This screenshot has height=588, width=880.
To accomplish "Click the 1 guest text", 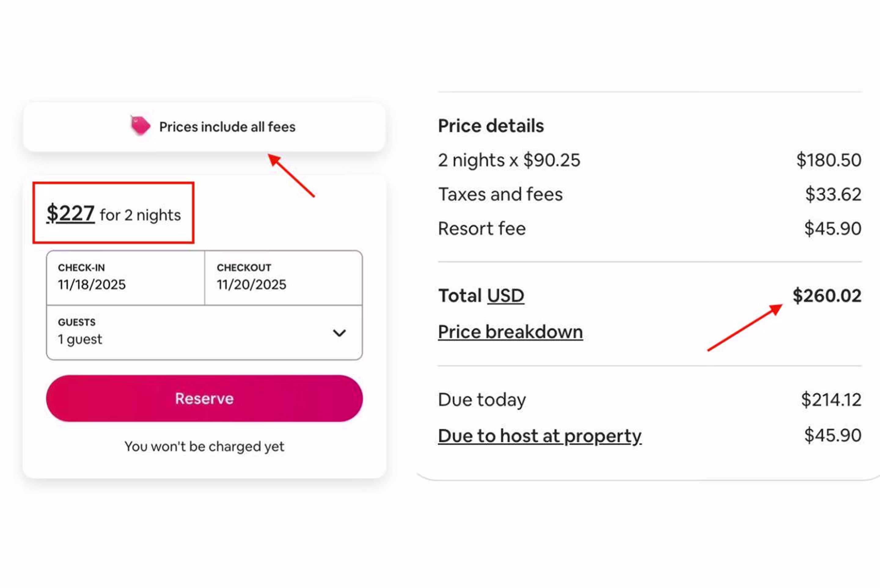I will pos(79,339).
